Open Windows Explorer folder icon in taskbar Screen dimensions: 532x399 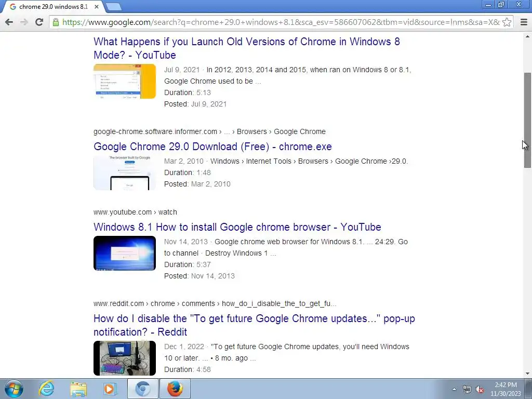(x=78, y=389)
